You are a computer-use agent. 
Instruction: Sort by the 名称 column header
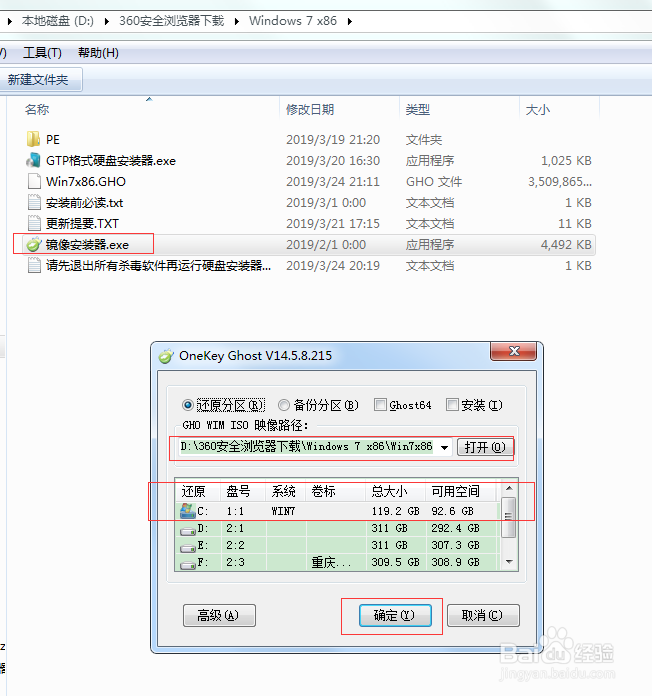pos(37,109)
